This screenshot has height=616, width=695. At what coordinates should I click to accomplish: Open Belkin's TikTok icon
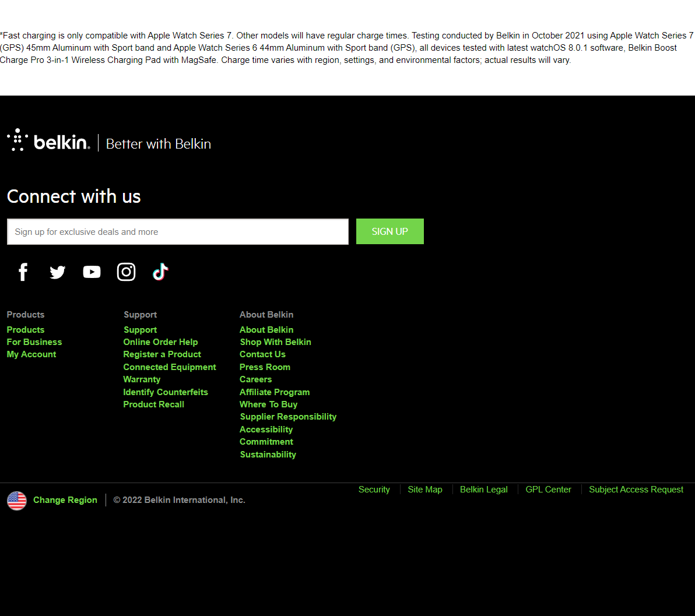click(160, 272)
